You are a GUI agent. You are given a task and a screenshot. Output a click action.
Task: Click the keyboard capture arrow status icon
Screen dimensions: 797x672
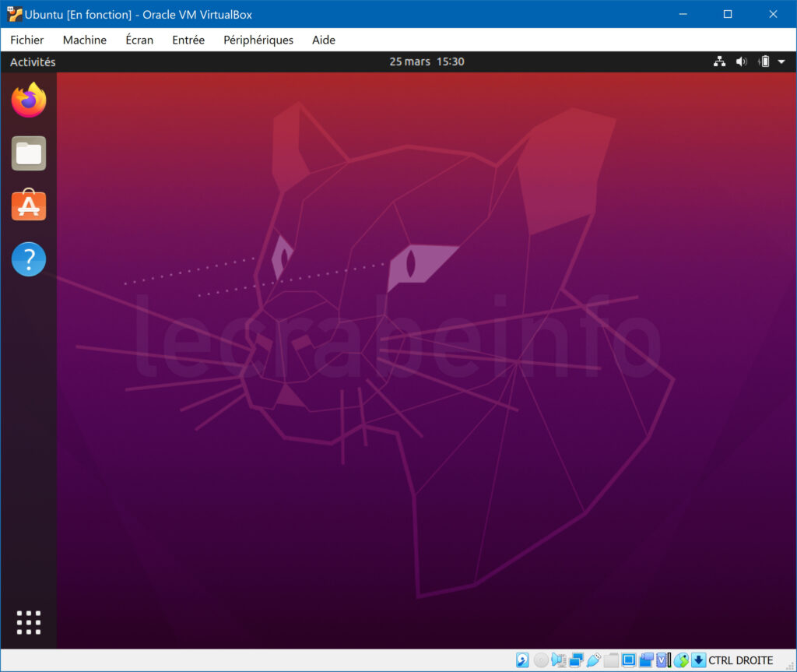(699, 660)
